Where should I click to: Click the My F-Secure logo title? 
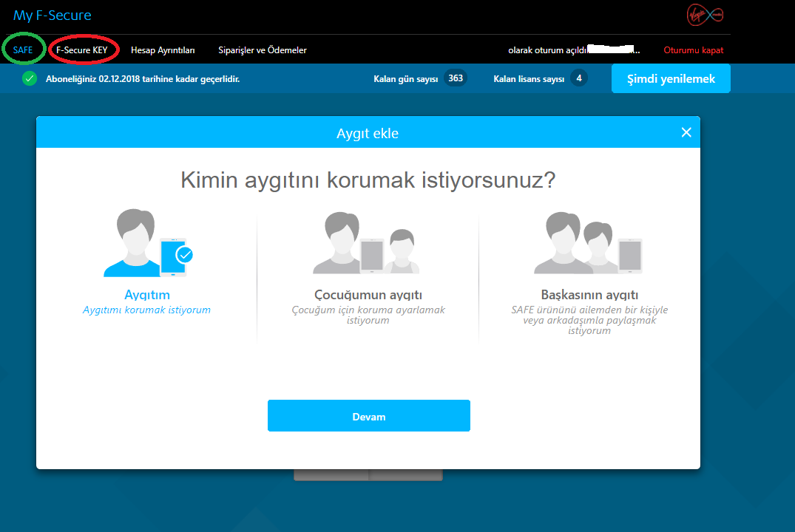[53, 16]
